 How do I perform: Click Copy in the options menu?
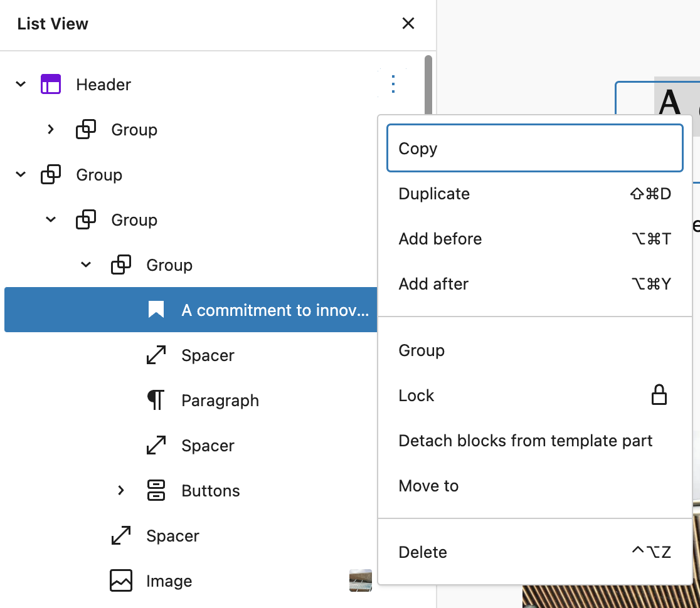[418, 149]
